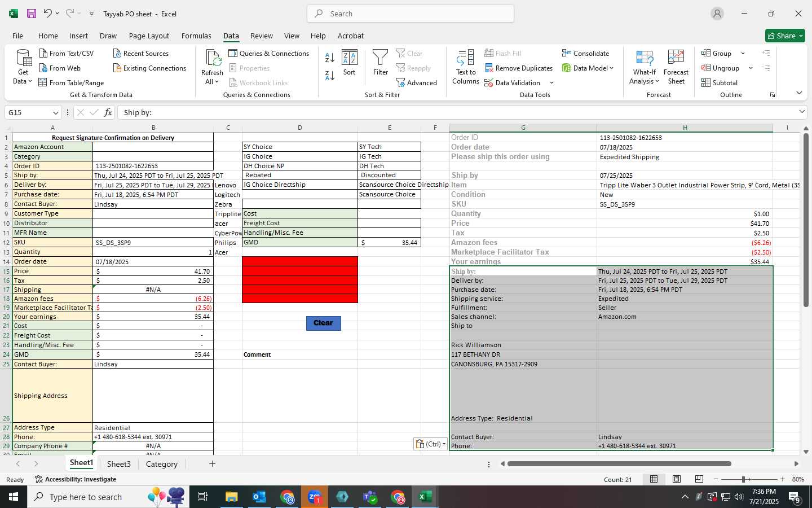The image size is (812, 508).
Task: Expand the formula bar
Action: (x=802, y=112)
